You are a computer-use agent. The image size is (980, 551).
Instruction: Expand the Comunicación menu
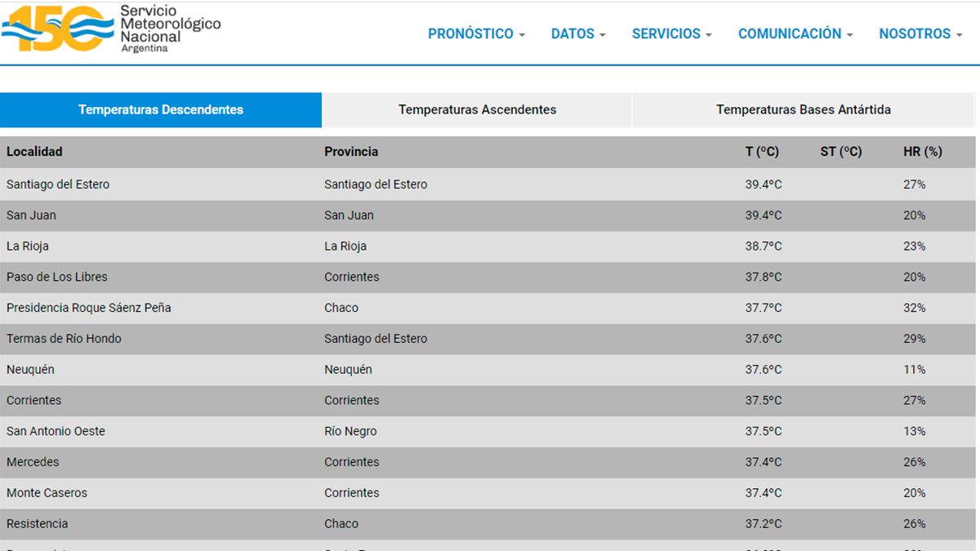(x=795, y=33)
